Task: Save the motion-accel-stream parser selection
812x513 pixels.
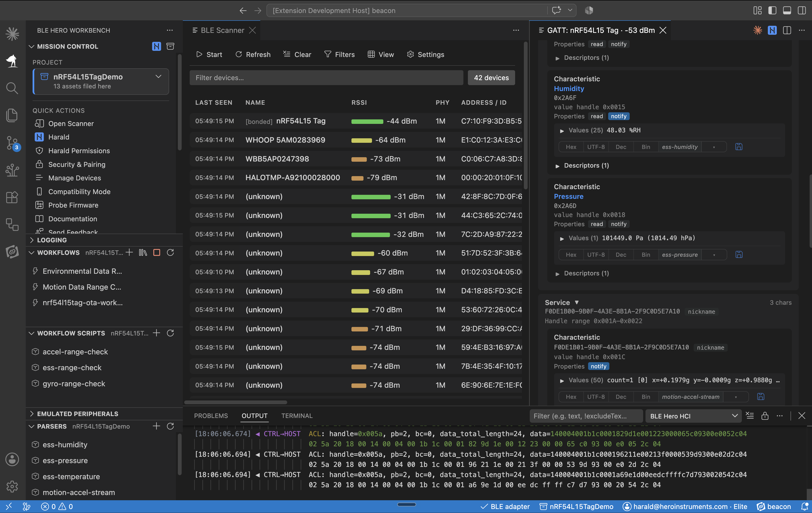Action: click(x=761, y=396)
